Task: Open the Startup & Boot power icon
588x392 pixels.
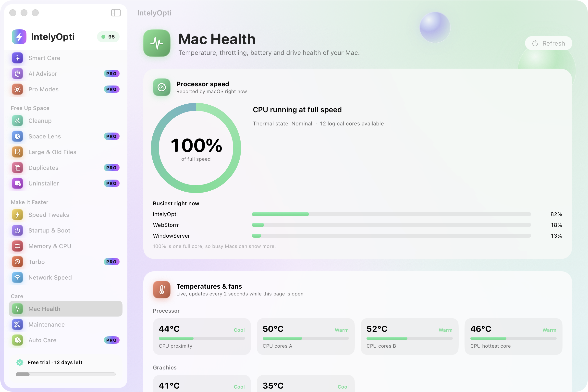Action: tap(17, 231)
